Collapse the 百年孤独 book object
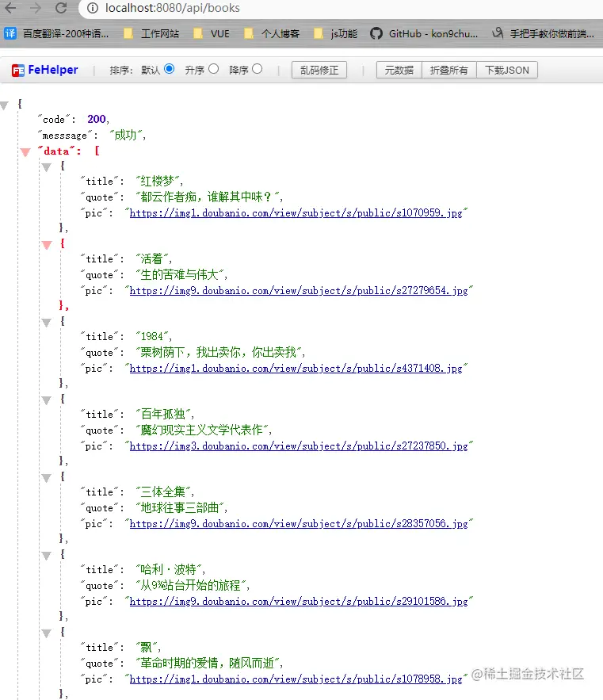The width and height of the screenshot is (603, 700). click(47, 400)
